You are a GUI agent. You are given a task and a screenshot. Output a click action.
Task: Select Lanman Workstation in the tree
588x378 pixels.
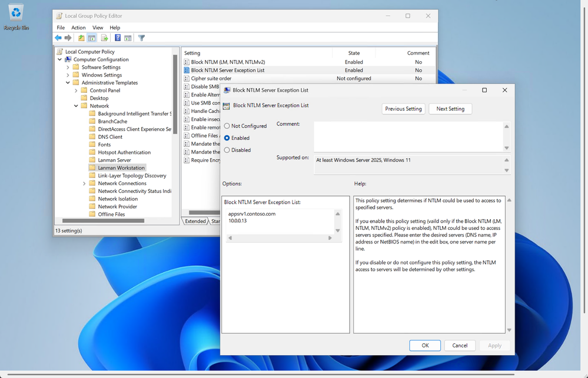coord(121,168)
